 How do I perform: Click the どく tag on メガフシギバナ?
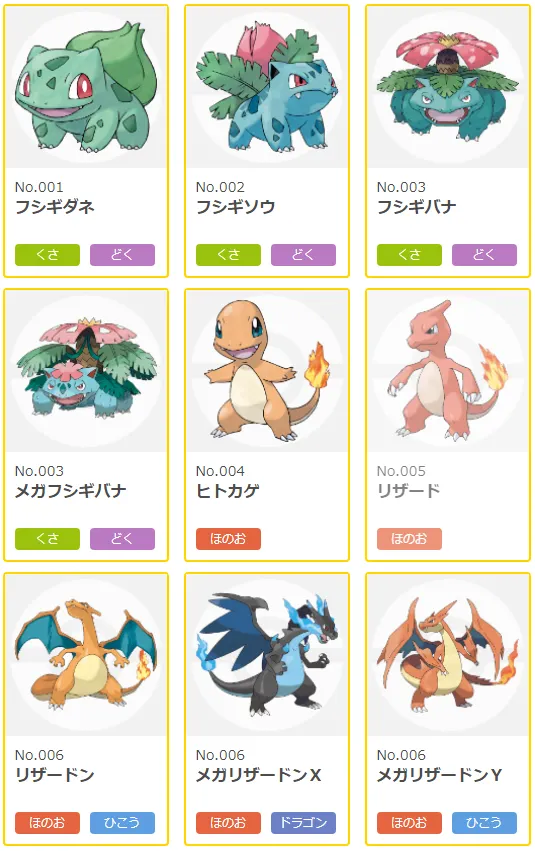coord(122,539)
